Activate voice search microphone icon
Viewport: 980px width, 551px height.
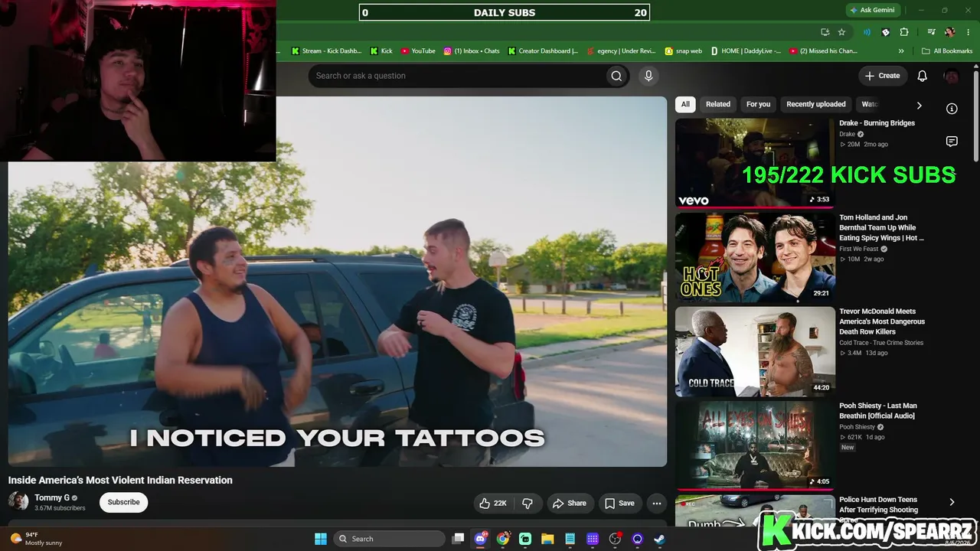click(648, 76)
